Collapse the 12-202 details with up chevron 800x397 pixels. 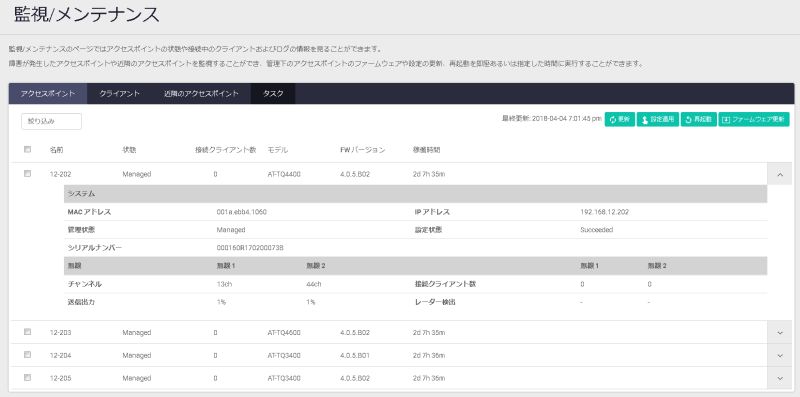pyautogui.click(x=780, y=175)
